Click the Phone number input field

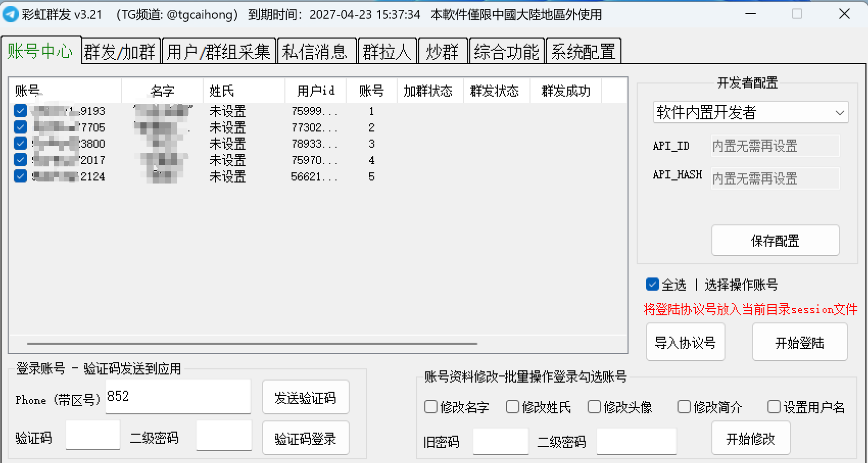point(178,396)
